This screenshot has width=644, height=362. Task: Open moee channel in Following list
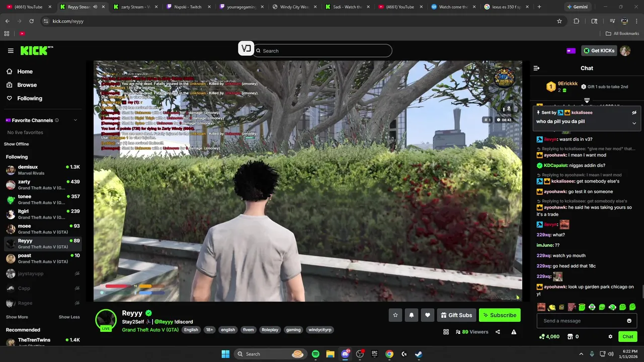[43, 229]
